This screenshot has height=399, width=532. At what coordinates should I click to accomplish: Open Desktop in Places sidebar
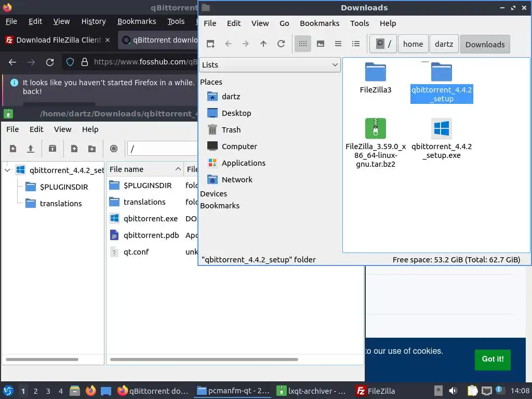(x=236, y=113)
